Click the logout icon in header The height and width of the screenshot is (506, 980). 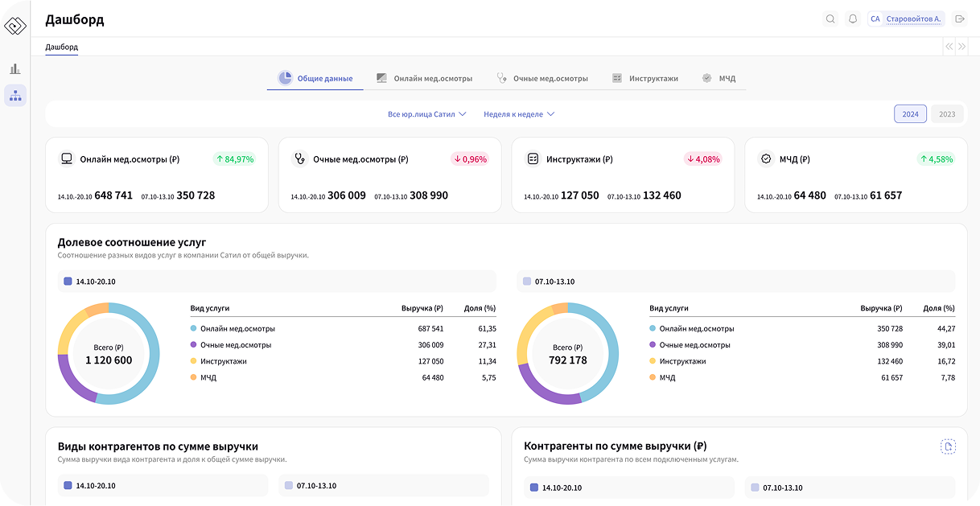(x=959, y=19)
